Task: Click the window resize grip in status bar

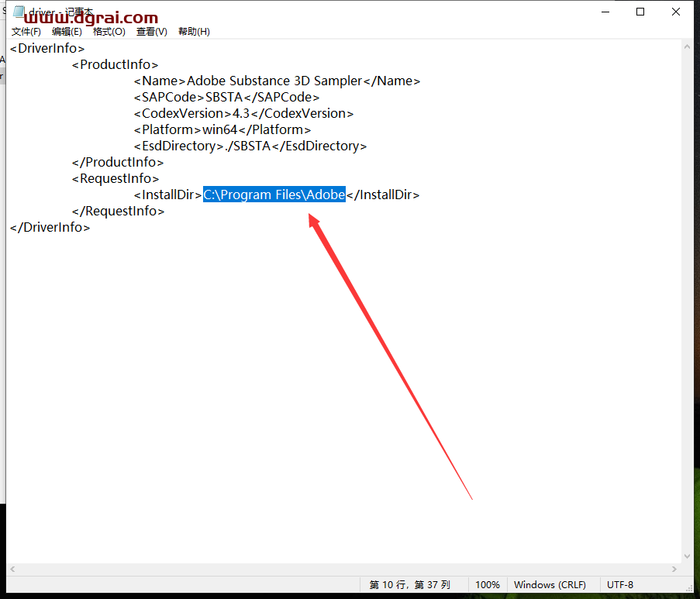Action: click(689, 588)
